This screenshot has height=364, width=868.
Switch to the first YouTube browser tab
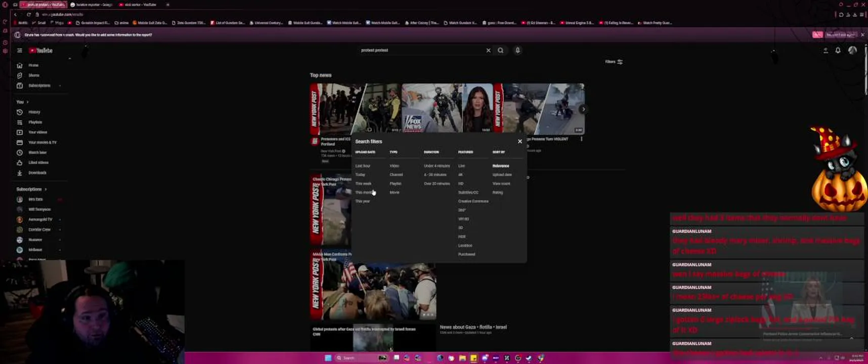[x=44, y=5]
